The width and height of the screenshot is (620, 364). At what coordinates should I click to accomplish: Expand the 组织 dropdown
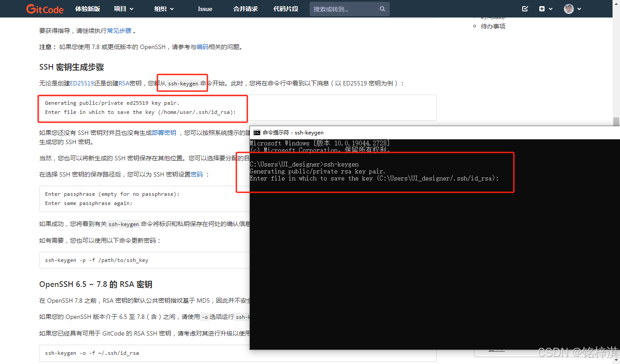point(164,9)
